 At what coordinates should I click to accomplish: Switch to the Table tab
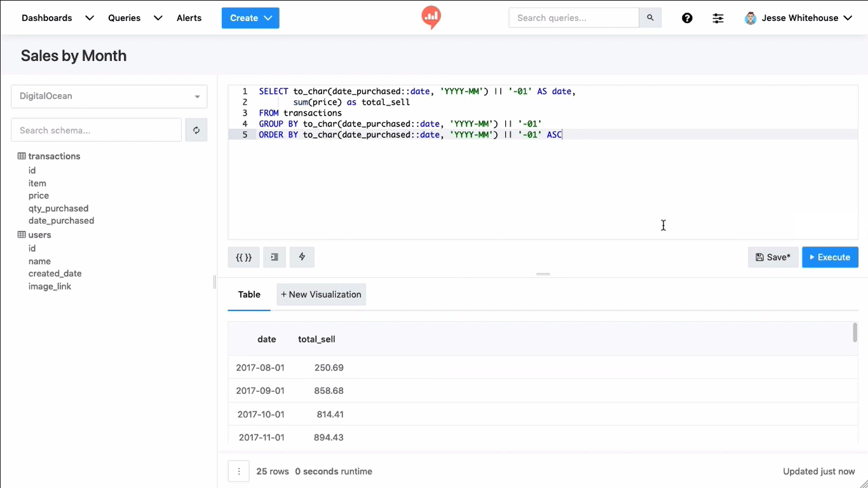point(249,295)
